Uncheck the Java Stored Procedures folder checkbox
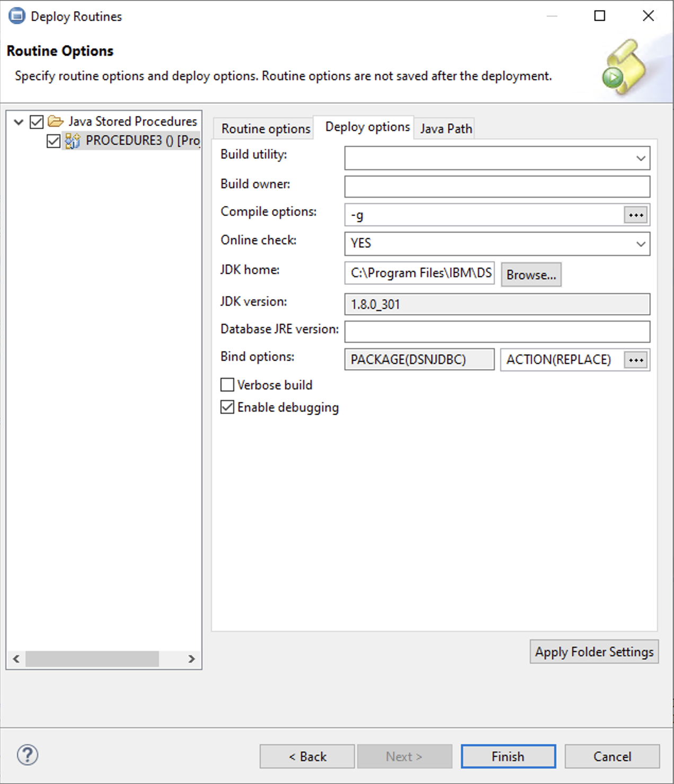674x784 pixels. coord(37,122)
